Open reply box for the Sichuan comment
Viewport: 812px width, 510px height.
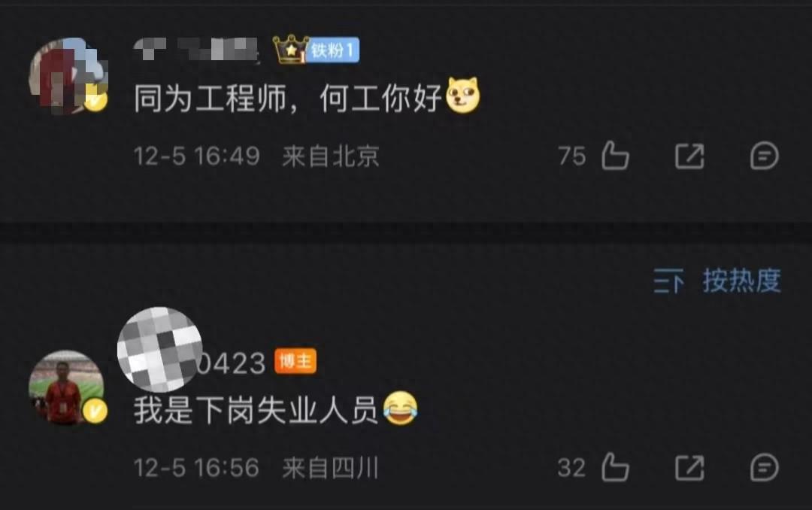pyautogui.click(x=765, y=468)
